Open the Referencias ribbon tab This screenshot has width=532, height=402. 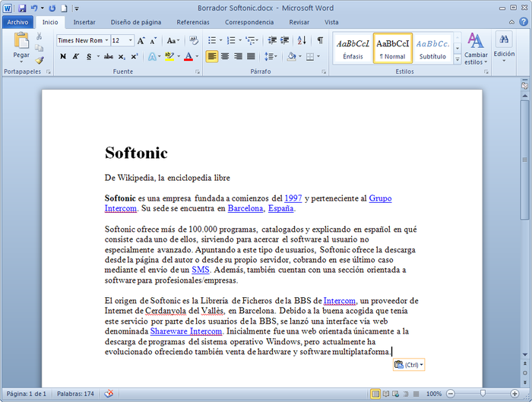click(192, 22)
